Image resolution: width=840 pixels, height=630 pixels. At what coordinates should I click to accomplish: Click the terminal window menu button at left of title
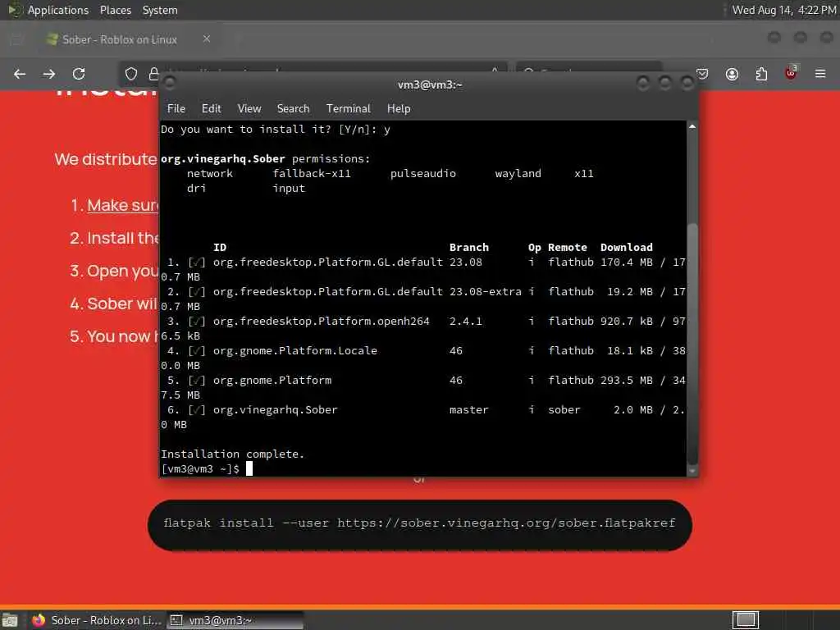pyautogui.click(x=169, y=83)
